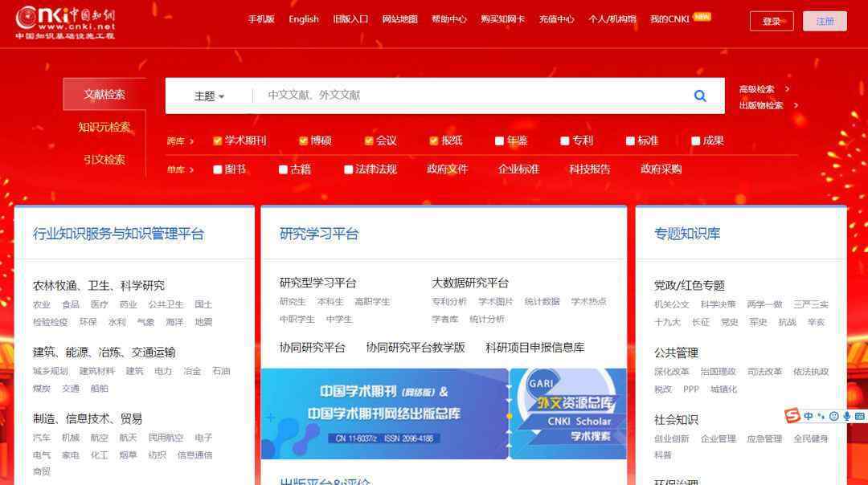The image size is (868, 485).
Task: Click 专利分析 under 大数据研究平台
Action: point(449,302)
